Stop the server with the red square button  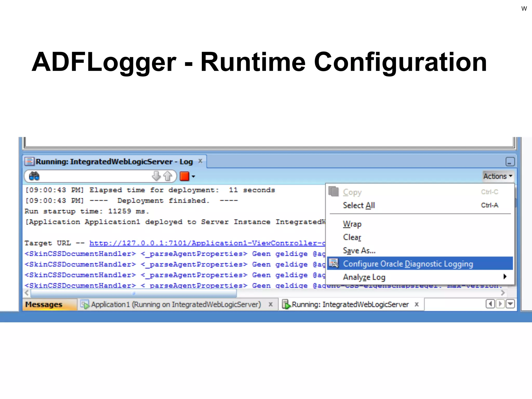click(184, 176)
